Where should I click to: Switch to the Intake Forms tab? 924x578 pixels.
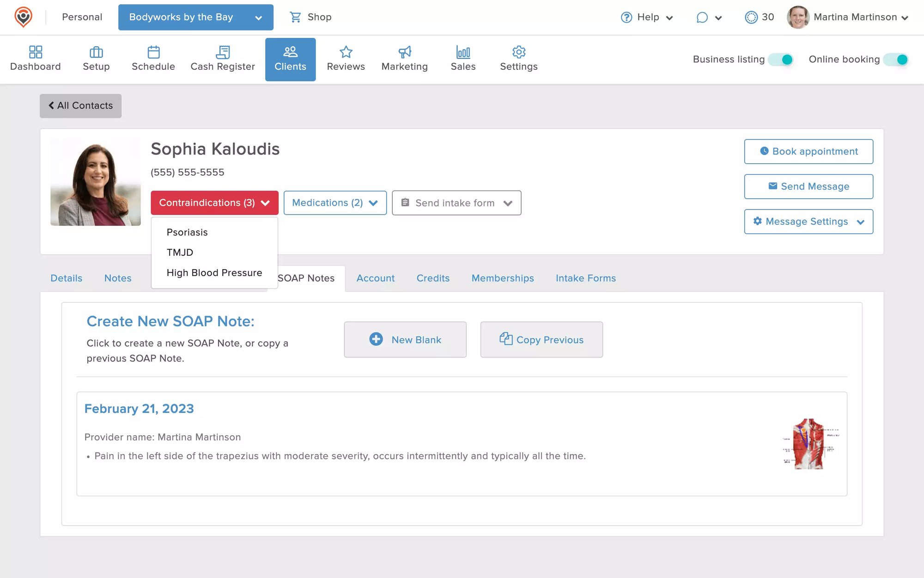(x=586, y=278)
